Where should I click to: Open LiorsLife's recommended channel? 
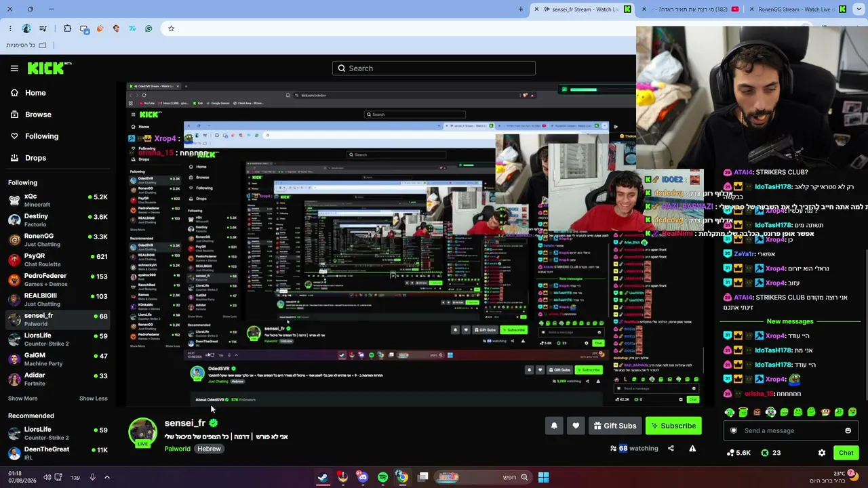58,433
